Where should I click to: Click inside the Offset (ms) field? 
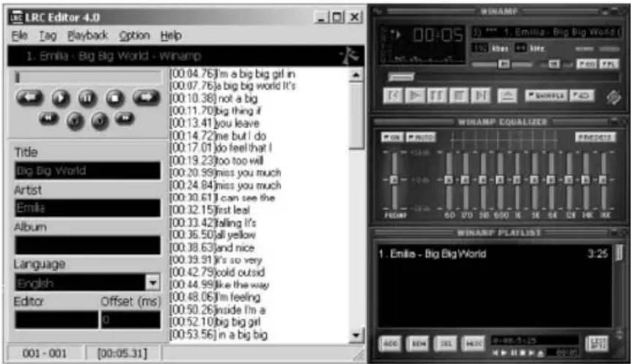click(x=131, y=320)
